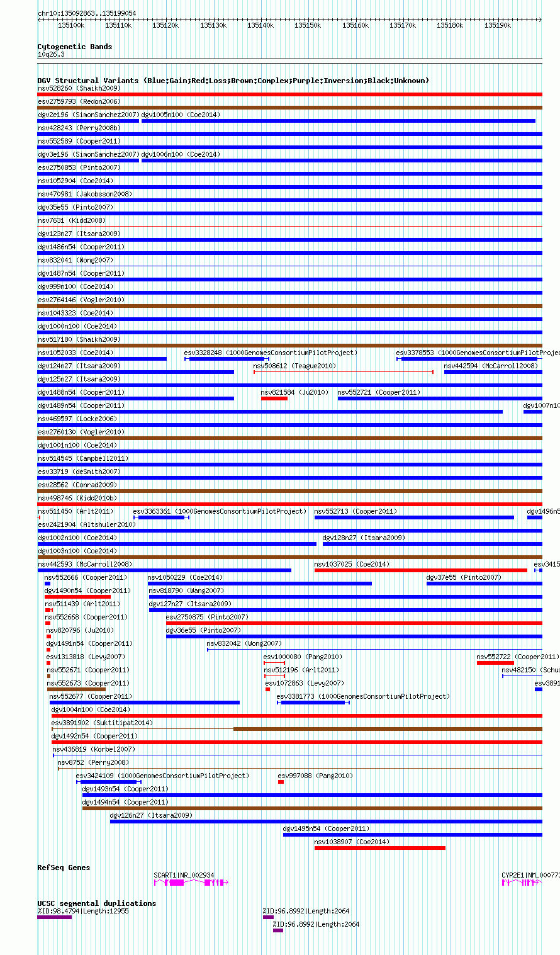The image size is (560, 955).
Task: Select the nsv442593 (McCarroll2008) label
Action: coord(85,564)
